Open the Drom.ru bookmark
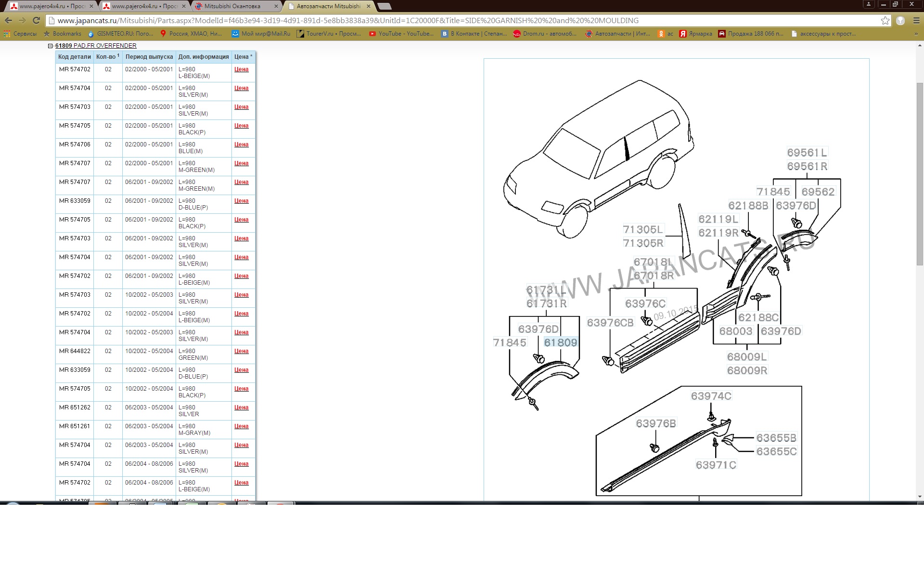The height and width of the screenshot is (578, 924). click(545, 34)
